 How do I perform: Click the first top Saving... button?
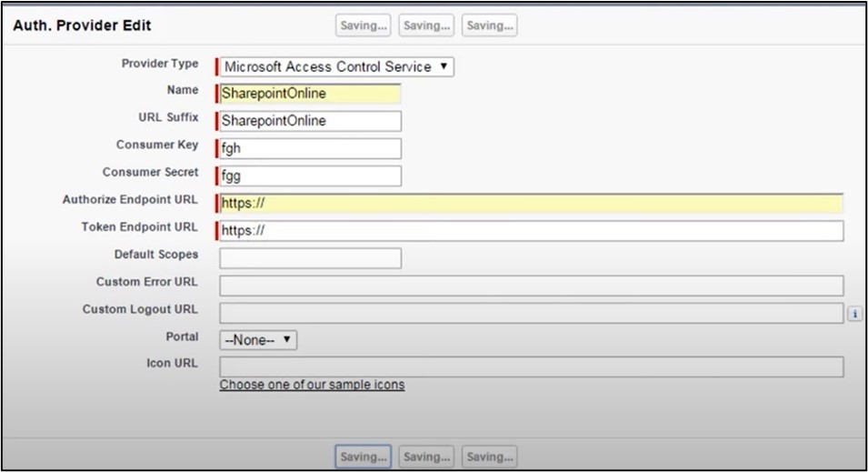coord(364,25)
